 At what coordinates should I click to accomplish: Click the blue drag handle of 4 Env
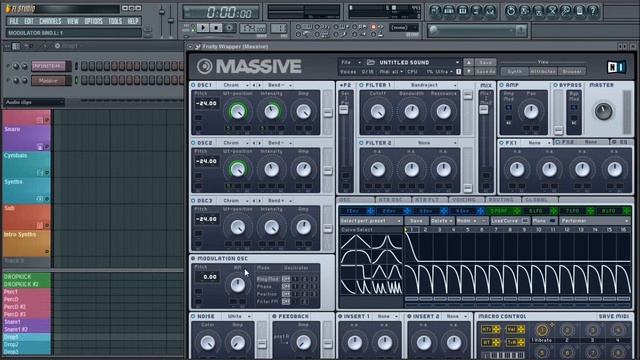coord(480,211)
